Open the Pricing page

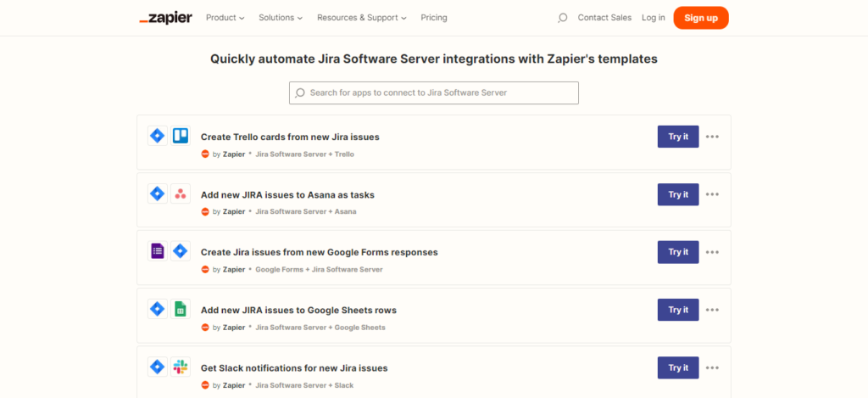tap(434, 18)
